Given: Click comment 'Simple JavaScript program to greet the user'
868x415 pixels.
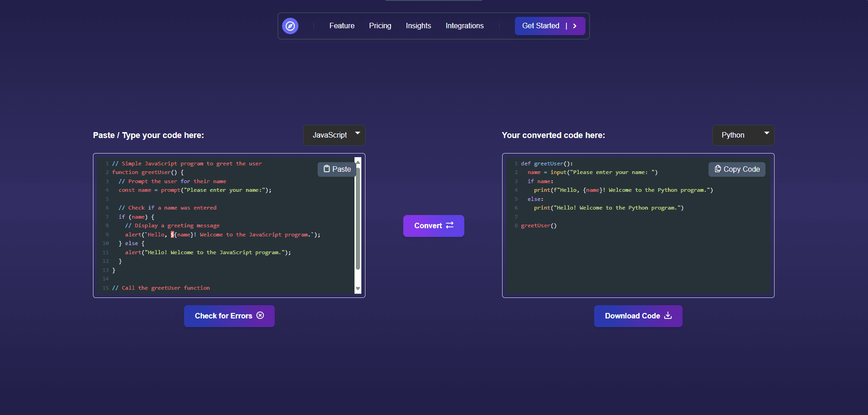Looking at the screenshot, I should click(x=187, y=164).
